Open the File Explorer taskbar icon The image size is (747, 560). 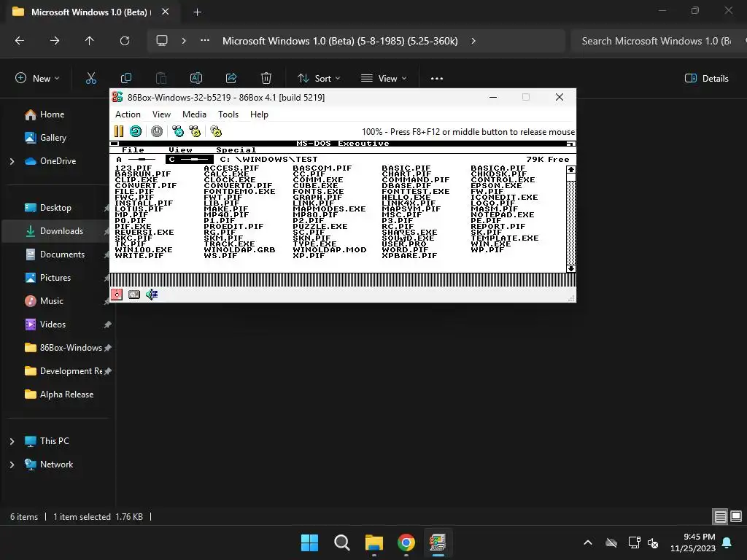point(374,542)
